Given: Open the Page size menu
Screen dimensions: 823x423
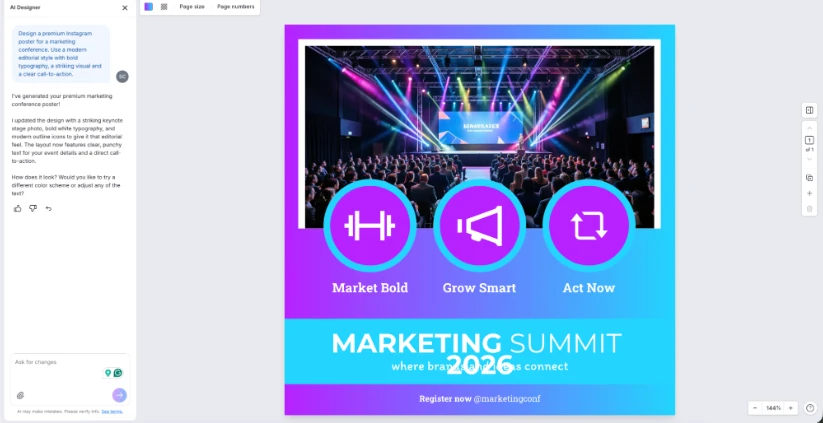Looking at the screenshot, I should click(192, 7).
